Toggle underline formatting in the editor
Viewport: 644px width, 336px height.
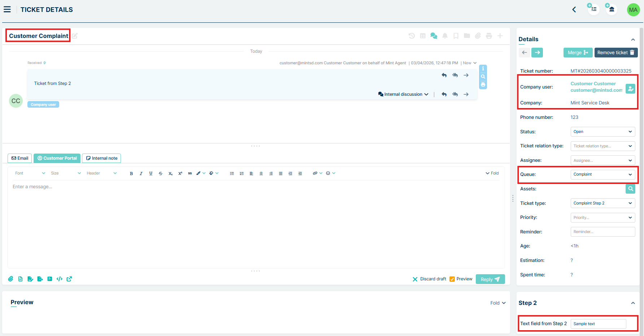[151, 173]
